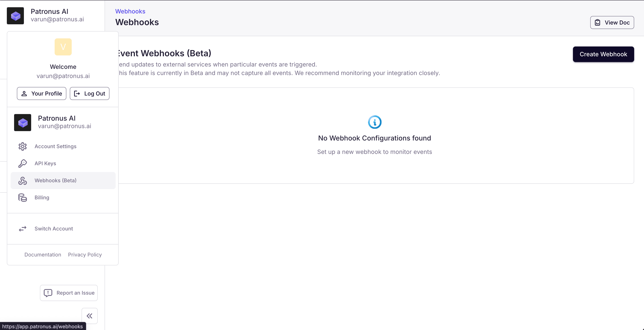Open Your Profile

click(41, 93)
